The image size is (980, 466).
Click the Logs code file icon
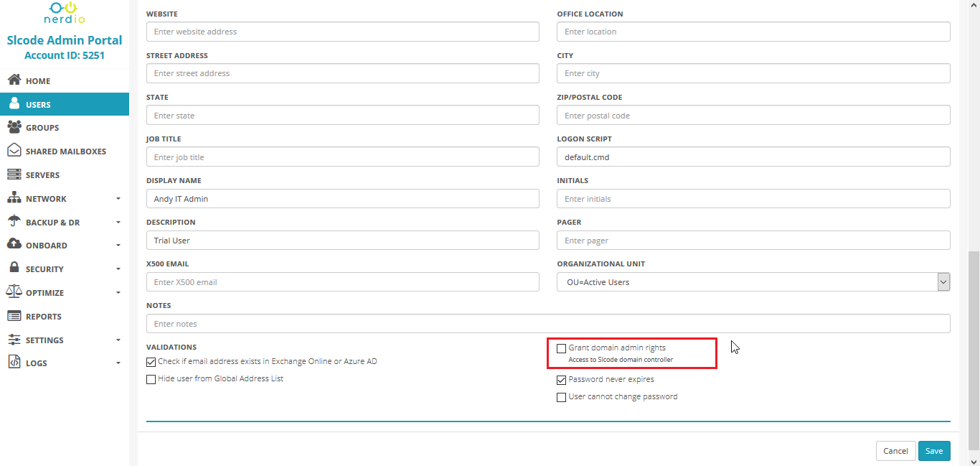pyautogui.click(x=14, y=363)
